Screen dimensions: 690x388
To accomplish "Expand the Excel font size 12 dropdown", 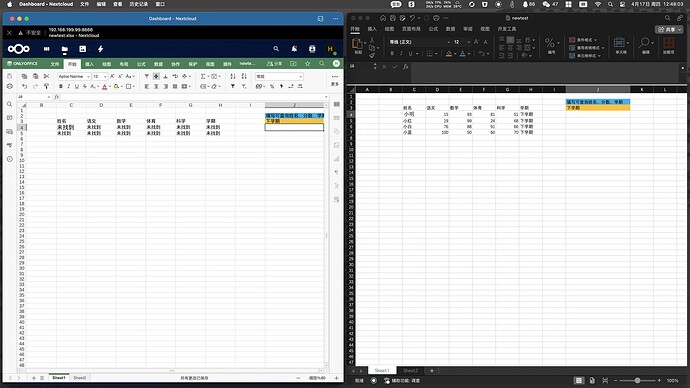I will click(469, 42).
